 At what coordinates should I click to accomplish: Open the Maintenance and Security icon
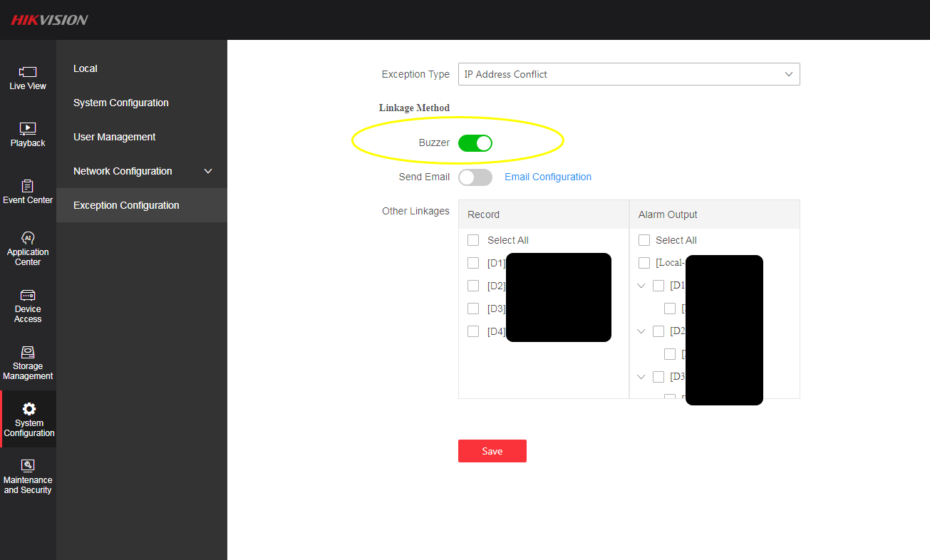point(28,466)
